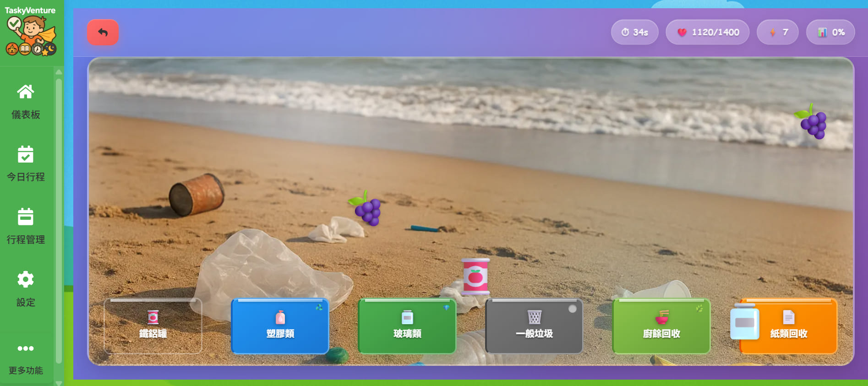Choose the 鐵鋁罐 bin

point(153,326)
